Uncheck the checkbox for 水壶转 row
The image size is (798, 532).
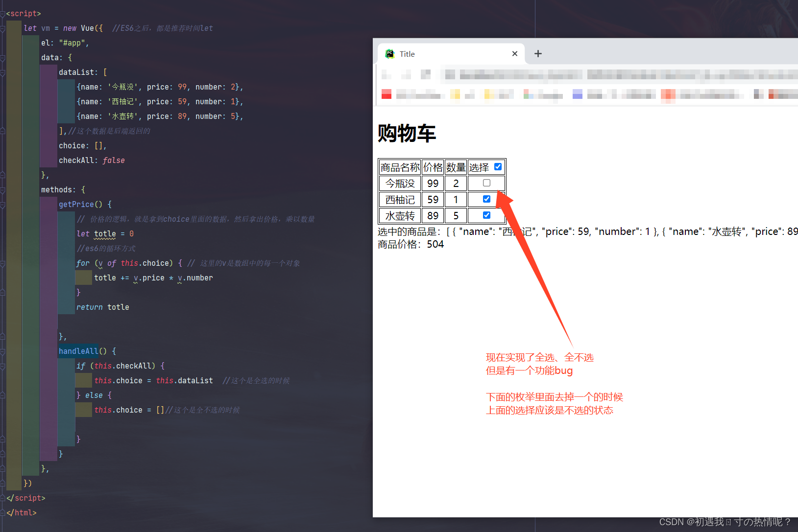486,215
